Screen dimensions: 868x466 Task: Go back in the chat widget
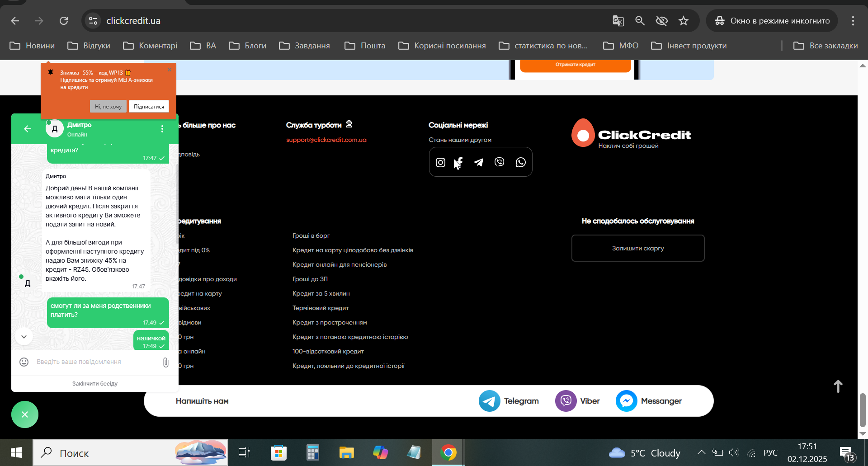28,129
